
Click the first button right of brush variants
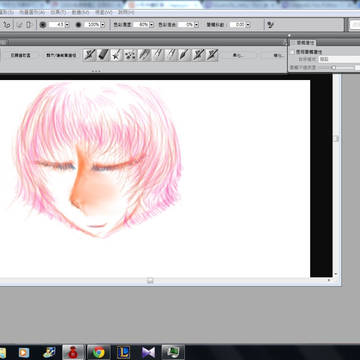[x=239, y=55]
